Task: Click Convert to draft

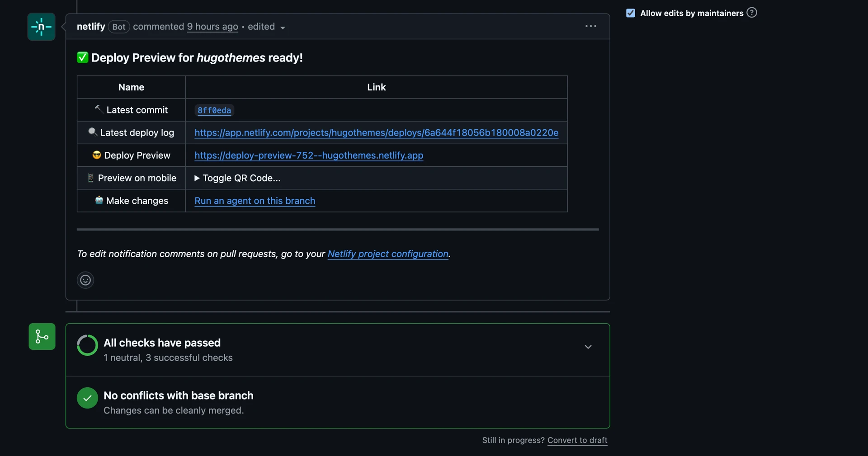Action: click(577, 440)
